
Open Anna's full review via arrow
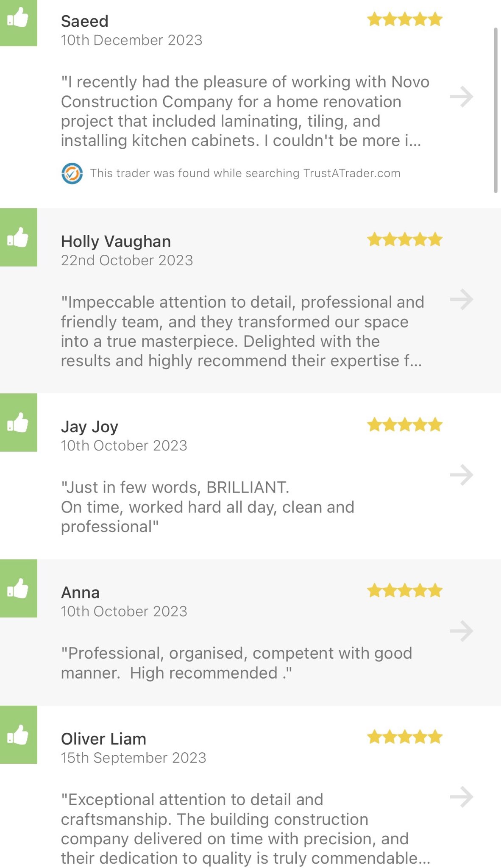point(462,631)
